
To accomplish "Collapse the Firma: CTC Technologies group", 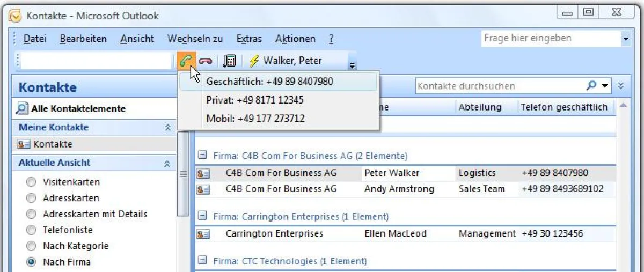I will [x=203, y=261].
